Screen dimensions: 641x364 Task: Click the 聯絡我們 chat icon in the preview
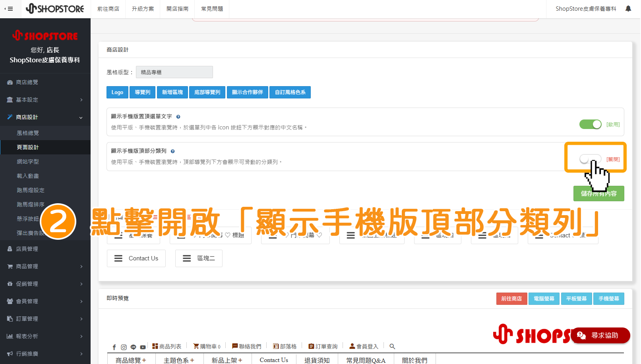235,346
